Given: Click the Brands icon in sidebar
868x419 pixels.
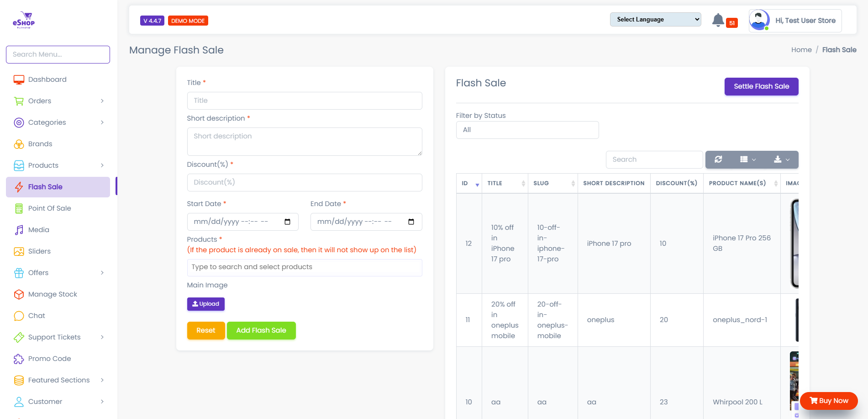Looking at the screenshot, I should point(19,144).
